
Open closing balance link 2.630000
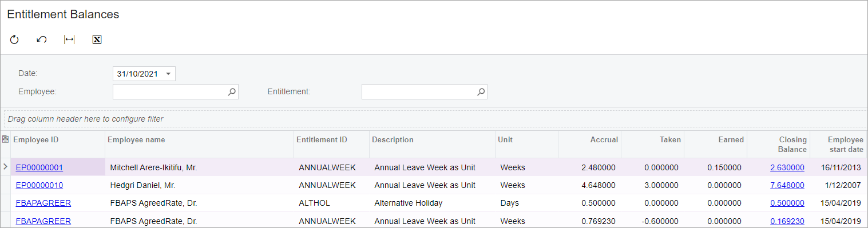pyautogui.click(x=787, y=167)
